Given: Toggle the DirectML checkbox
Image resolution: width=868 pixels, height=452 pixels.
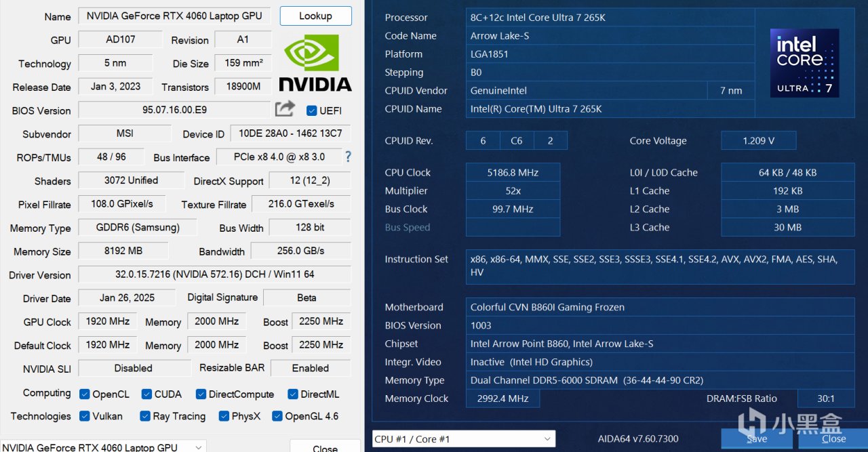Looking at the screenshot, I should [292, 394].
